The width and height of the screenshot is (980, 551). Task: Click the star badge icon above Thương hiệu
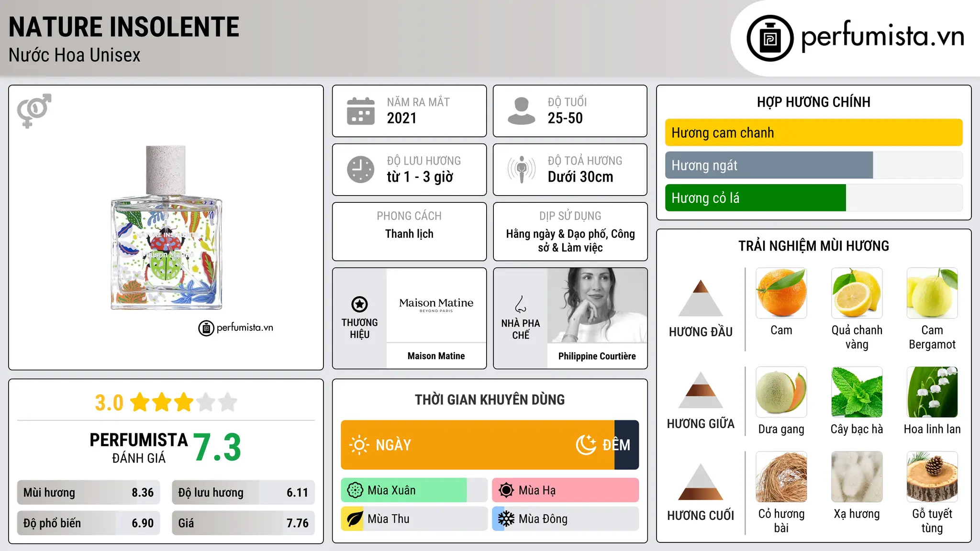click(x=359, y=304)
